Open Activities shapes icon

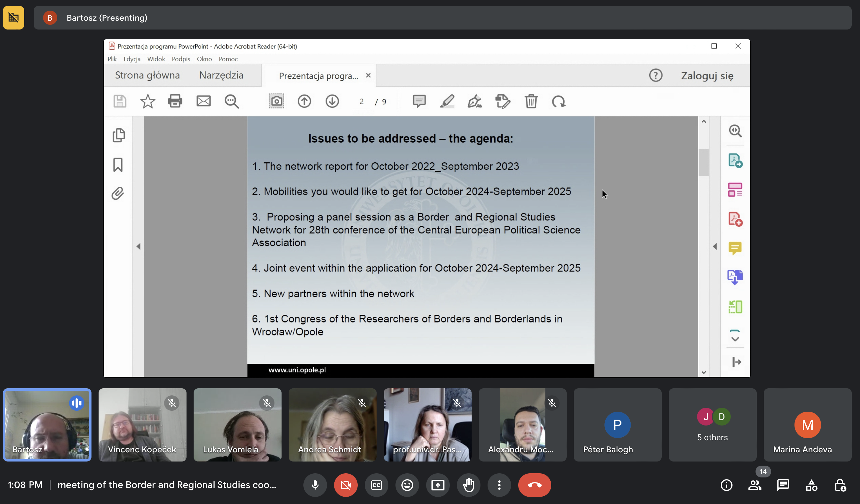[812, 485]
